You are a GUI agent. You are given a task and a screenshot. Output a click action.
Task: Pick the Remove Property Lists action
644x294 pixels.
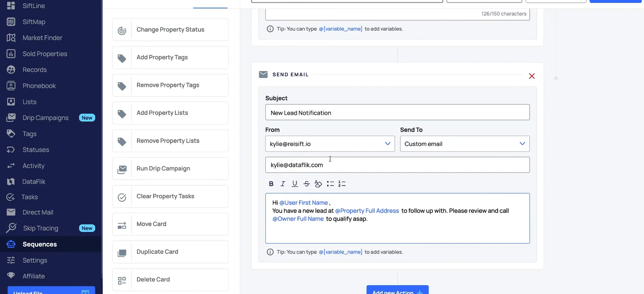coord(170,141)
